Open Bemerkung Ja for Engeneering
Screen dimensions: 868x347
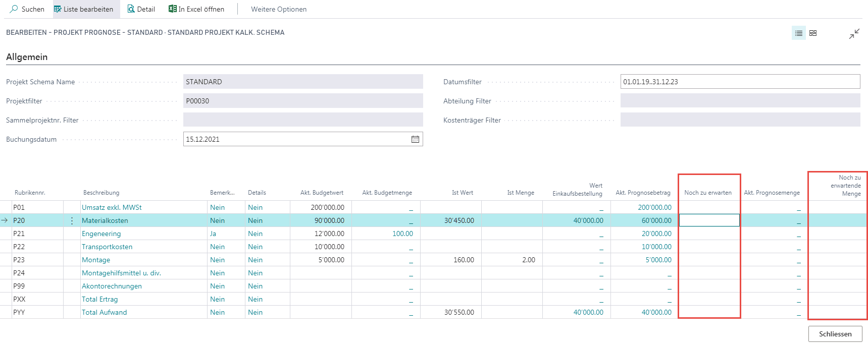(213, 234)
